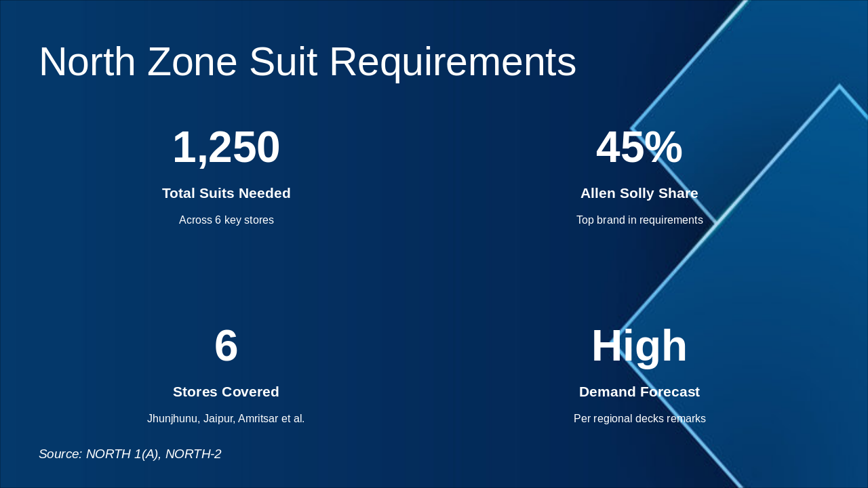Select the Per regional decks remarks caption
Image resolution: width=868 pixels, height=488 pixels.
639,419
